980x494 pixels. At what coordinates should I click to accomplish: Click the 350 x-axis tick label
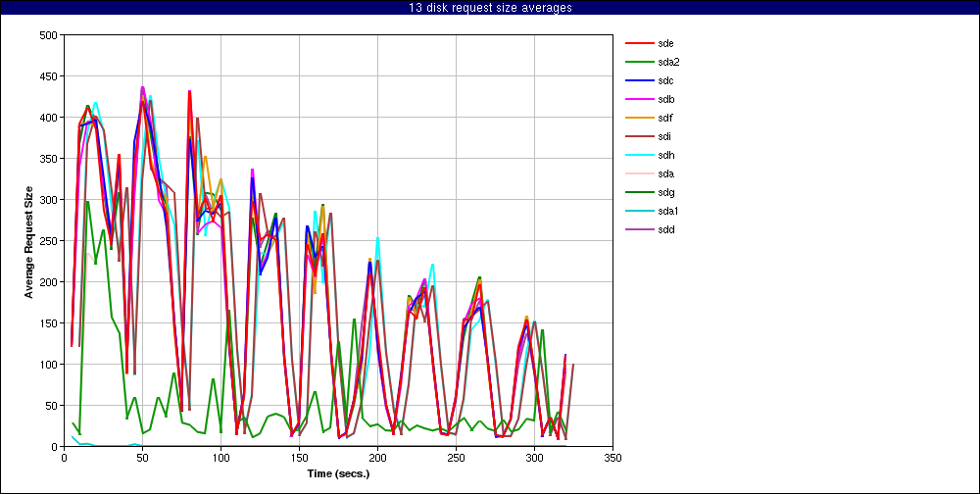tap(613, 458)
